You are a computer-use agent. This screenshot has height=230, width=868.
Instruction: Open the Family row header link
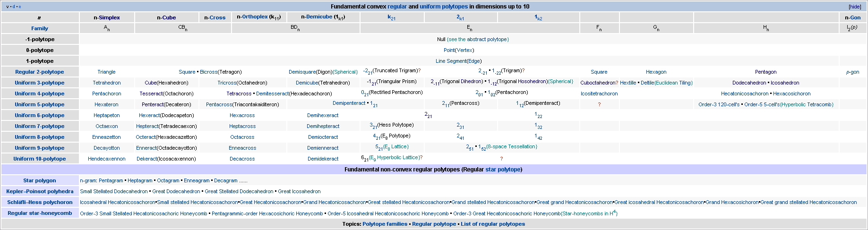[x=40, y=28]
